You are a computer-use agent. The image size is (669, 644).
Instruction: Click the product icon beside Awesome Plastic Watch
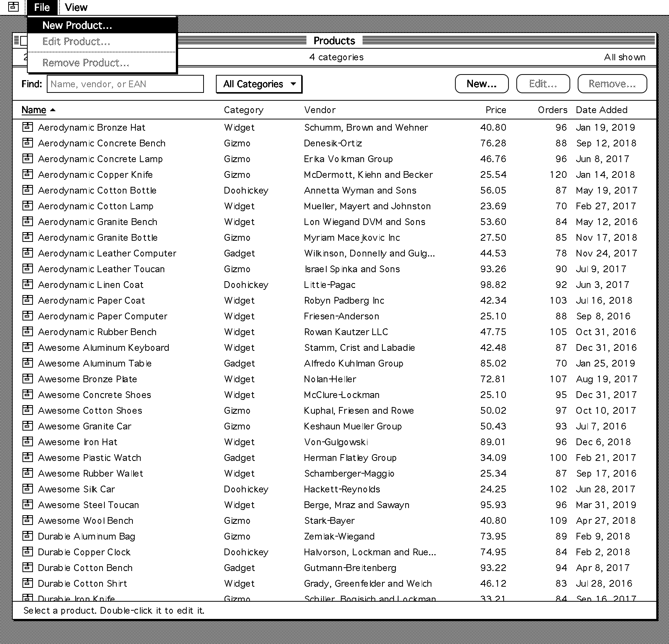tap(27, 457)
